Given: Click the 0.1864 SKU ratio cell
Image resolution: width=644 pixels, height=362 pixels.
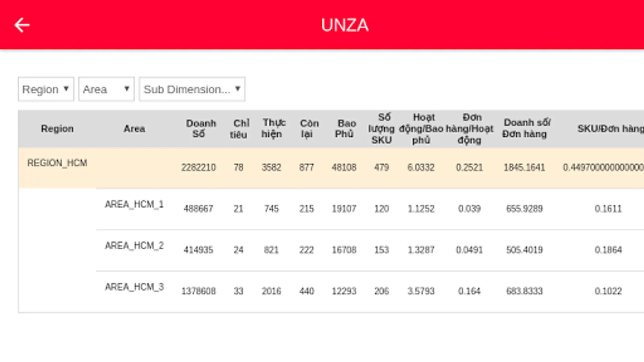Looking at the screenshot, I should (x=608, y=250).
